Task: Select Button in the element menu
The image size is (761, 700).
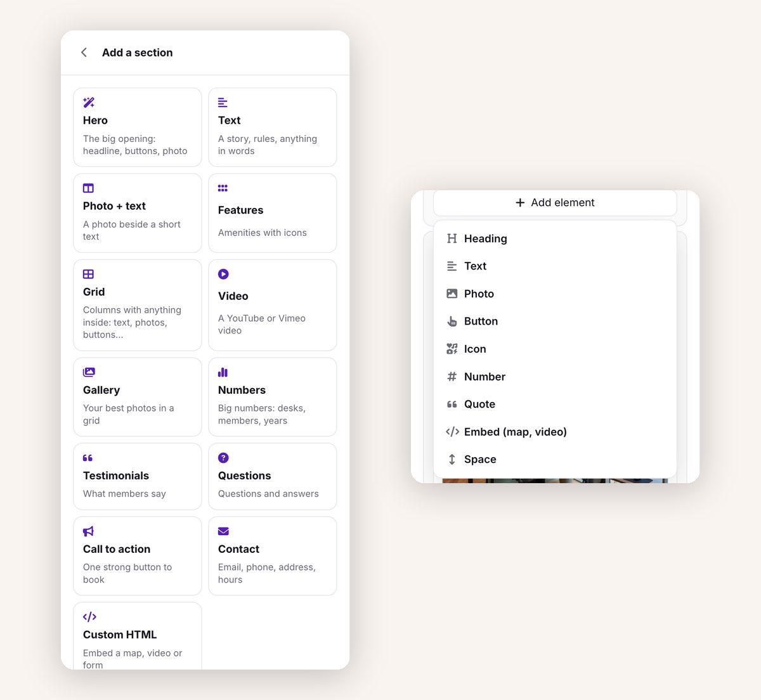Action: (x=555, y=321)
